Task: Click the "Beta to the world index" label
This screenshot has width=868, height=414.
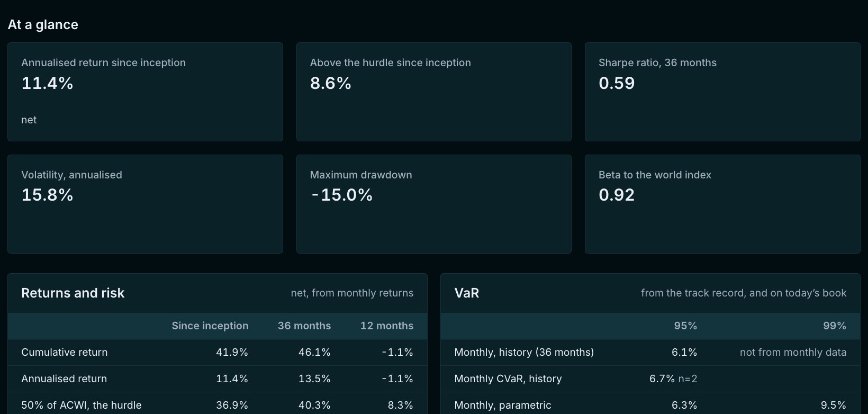Action: (655, 175)
